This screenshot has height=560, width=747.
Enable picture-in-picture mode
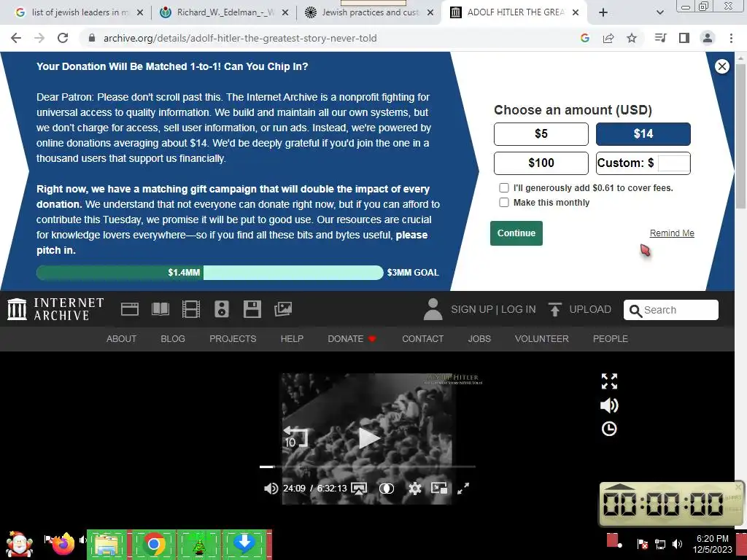pos(438,488)
